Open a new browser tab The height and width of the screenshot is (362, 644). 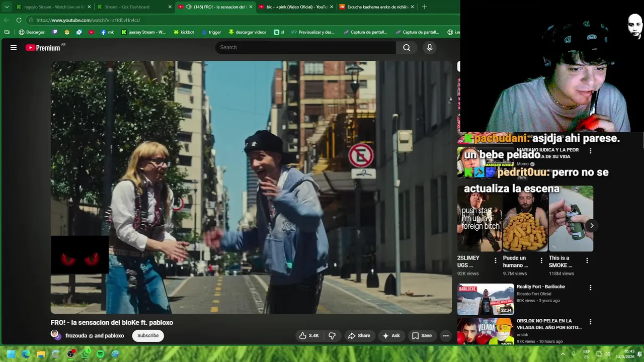[x=424, y=7]
